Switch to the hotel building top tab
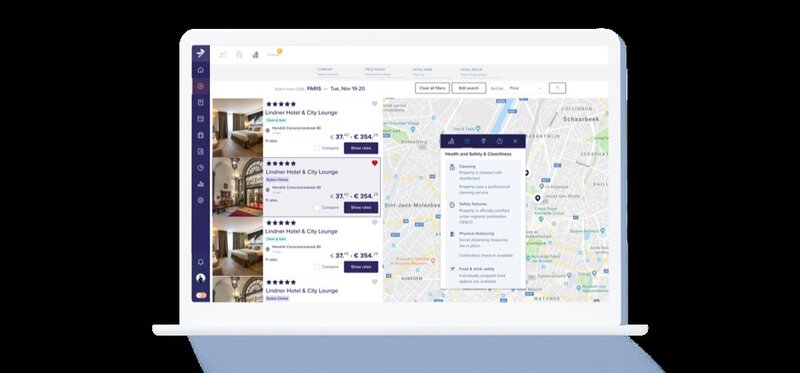The width and height of the screenshot is (800, 373). point(255,55)
